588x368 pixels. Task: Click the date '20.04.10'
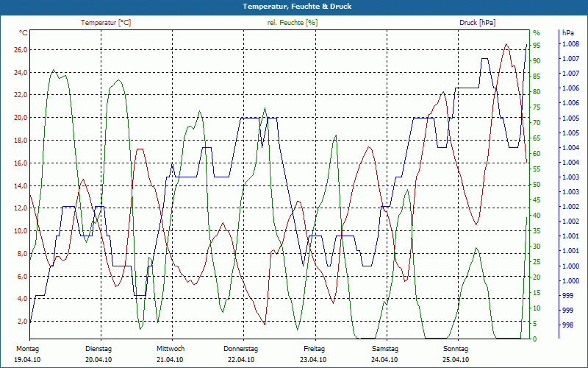(x=98, y=360)
